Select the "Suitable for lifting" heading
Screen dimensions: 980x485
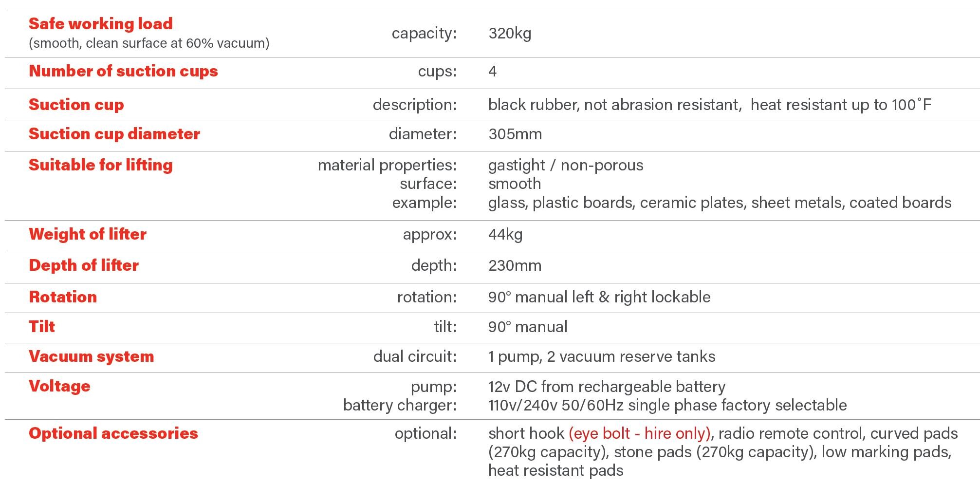101,165
